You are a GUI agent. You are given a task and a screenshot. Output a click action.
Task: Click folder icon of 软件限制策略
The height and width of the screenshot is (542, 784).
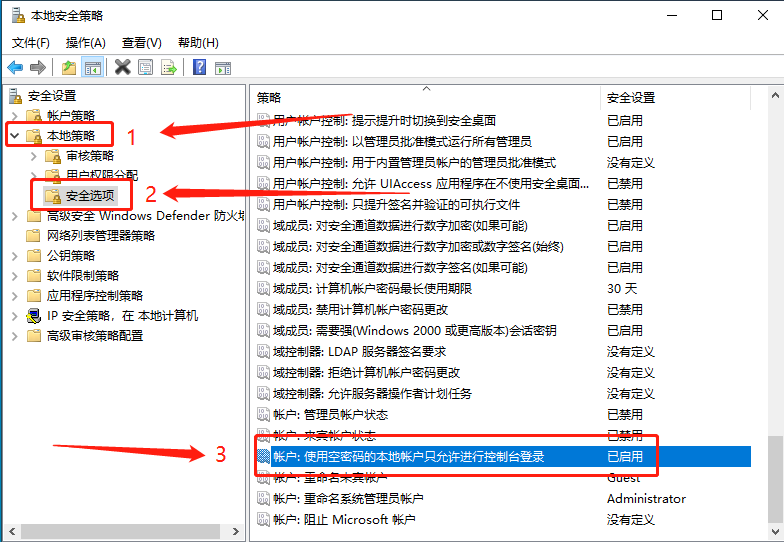[x=34, y=276]
